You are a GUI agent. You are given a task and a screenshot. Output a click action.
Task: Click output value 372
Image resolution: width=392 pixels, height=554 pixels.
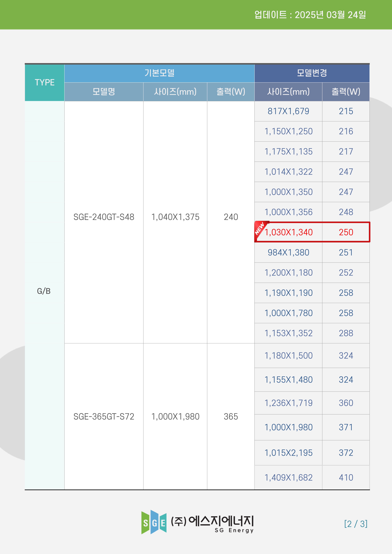(346, 453)
